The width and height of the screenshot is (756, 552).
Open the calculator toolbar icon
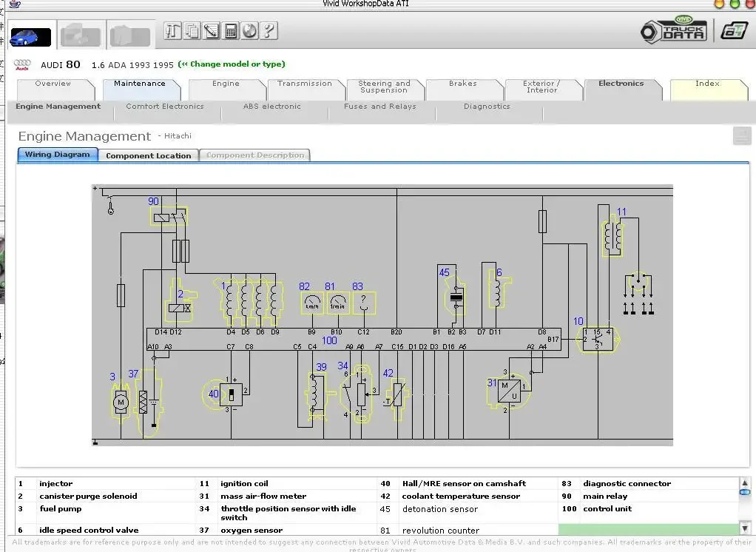pos(231,31)
